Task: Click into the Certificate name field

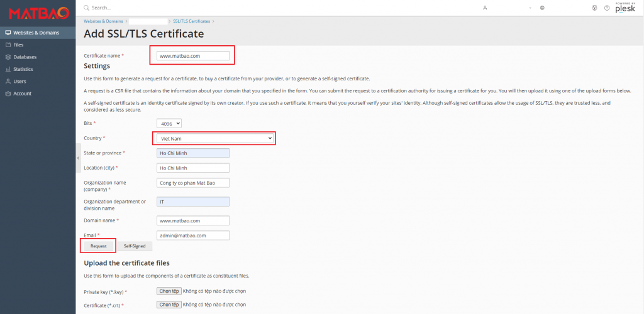Action: tap(192, 56)
